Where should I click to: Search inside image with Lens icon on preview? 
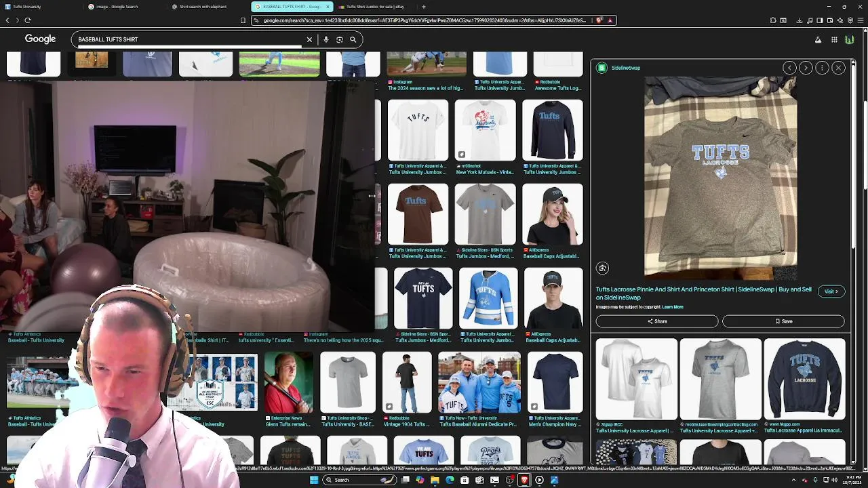coord(602,268)
